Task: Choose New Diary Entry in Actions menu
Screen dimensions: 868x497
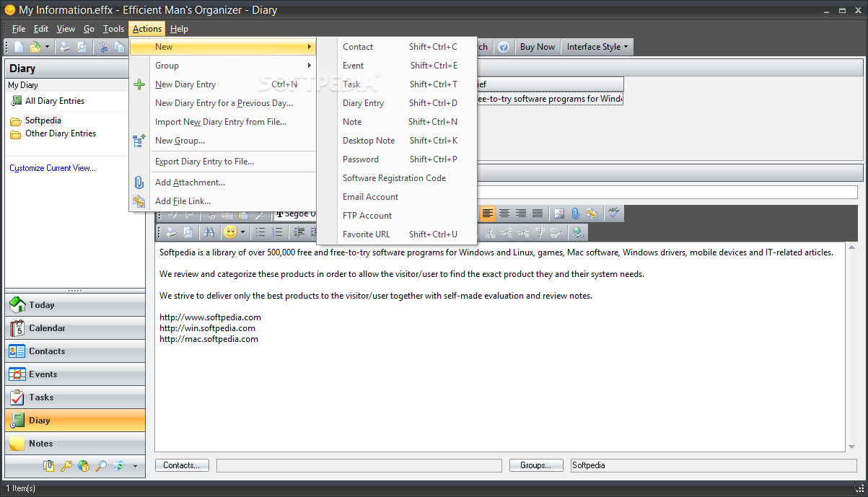Action: coord(223,84)
